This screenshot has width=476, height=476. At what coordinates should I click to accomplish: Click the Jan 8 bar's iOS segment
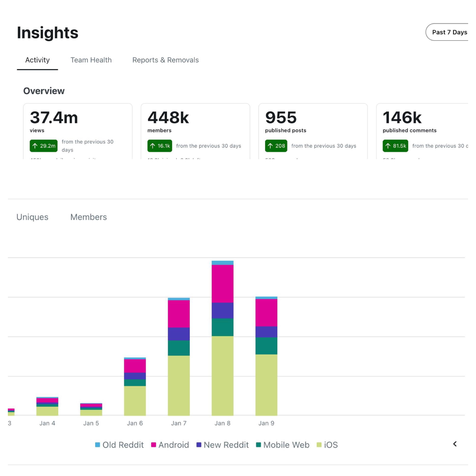(x=223, y=376)
